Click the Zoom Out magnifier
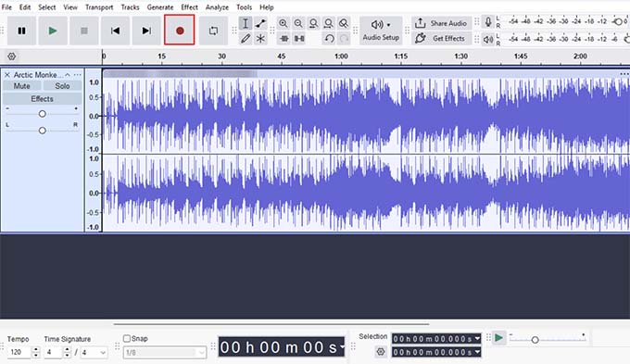The image size is (630, 364). (x=298, y=23)
